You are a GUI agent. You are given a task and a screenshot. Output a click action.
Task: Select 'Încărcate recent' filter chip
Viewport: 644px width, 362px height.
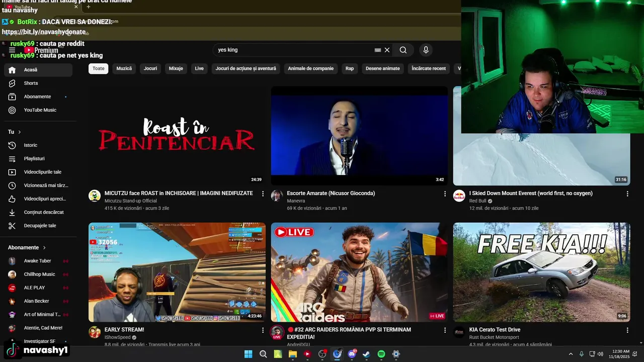pos(429,68)
